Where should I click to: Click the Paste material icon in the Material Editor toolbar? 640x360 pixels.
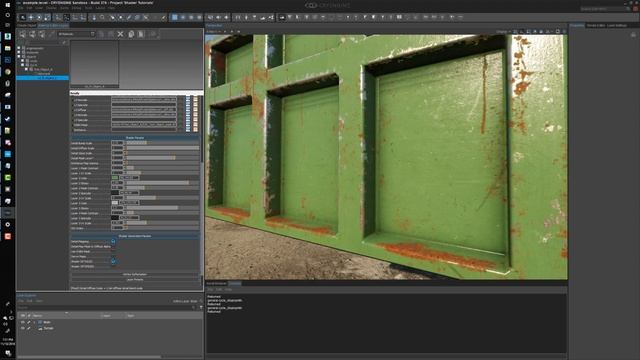141,34
